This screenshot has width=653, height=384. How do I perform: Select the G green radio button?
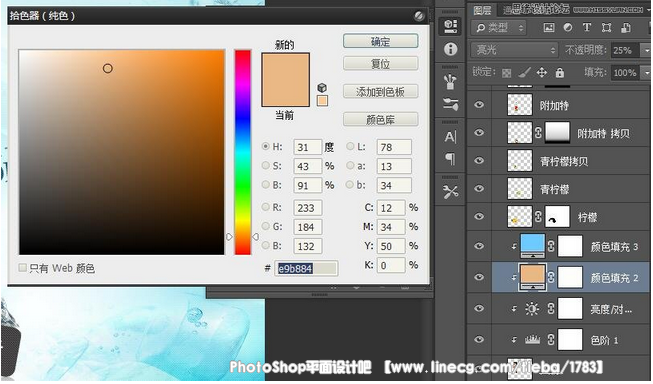[x=265, y=226]
